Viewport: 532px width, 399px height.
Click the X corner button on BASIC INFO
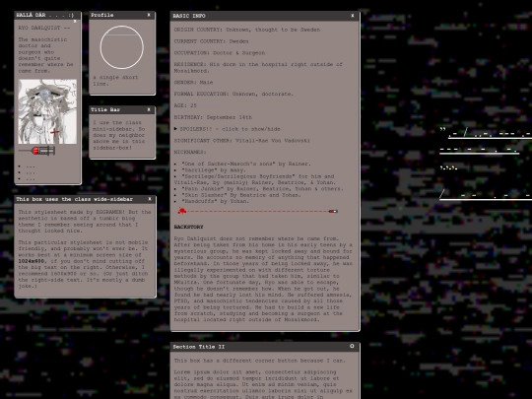tap(352, 16)
